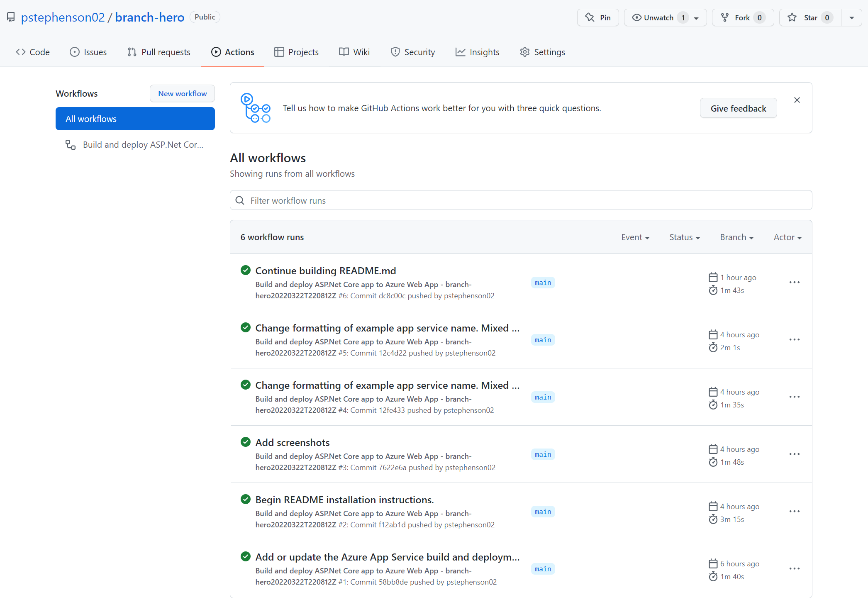Click the Give feedback button
Screen dimensions: 868x607
738,108
